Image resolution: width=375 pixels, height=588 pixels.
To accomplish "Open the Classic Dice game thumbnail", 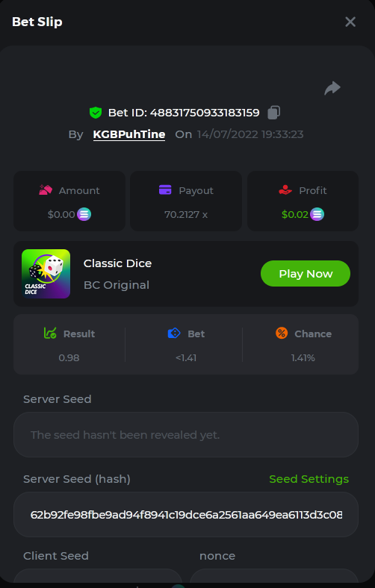I will pyautogui.click(x=46, y=274).
